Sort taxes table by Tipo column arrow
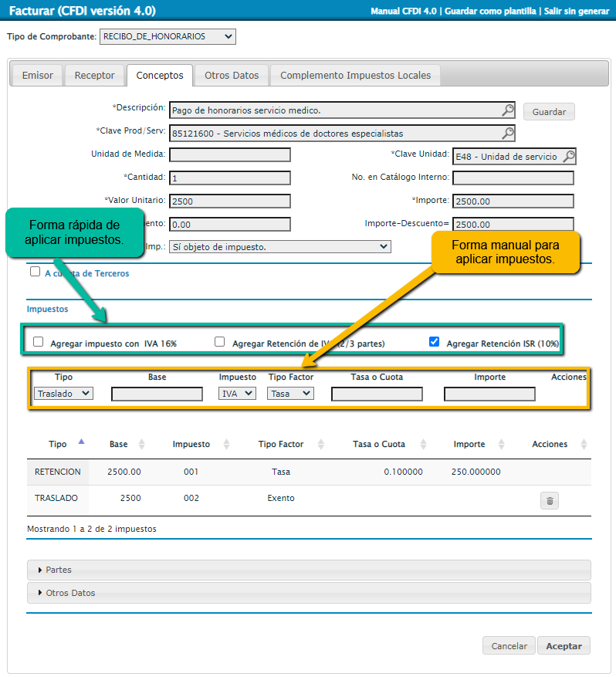This screenshot has width=616, height=677. [x=81, y=442]
